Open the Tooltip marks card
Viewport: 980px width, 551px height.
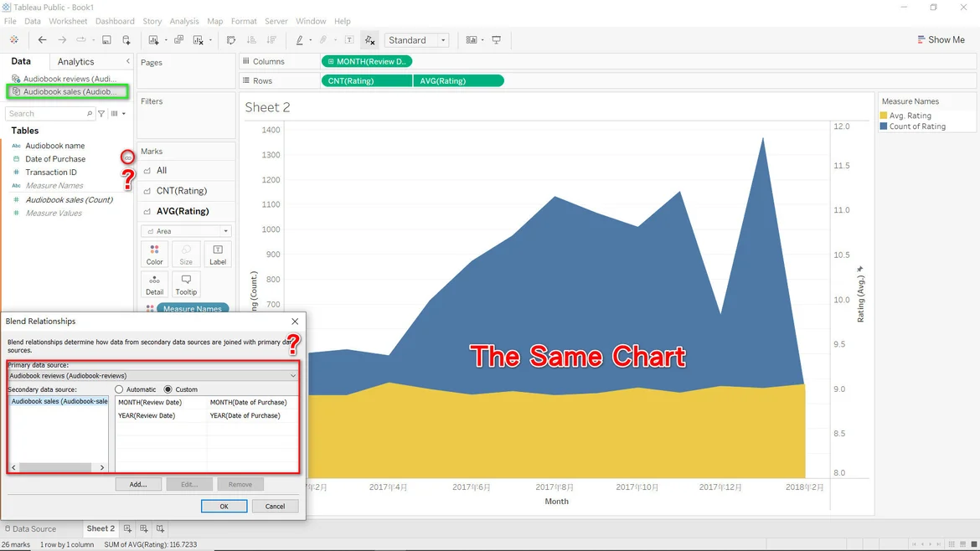(186, 284)
